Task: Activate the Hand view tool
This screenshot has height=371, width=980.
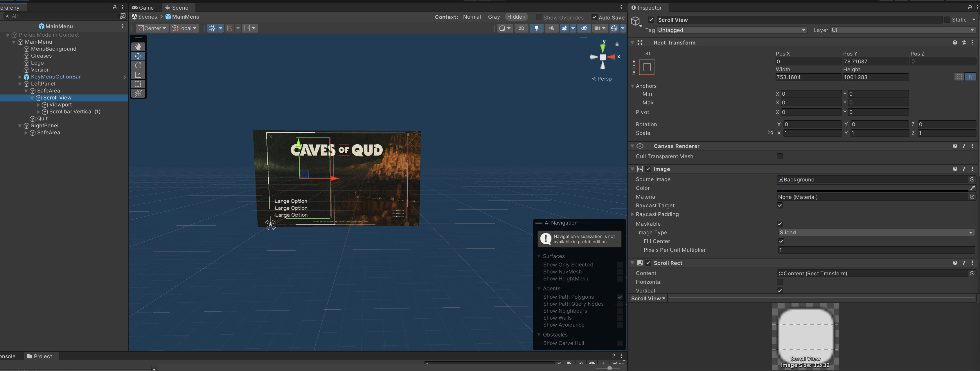Action: 138,47
